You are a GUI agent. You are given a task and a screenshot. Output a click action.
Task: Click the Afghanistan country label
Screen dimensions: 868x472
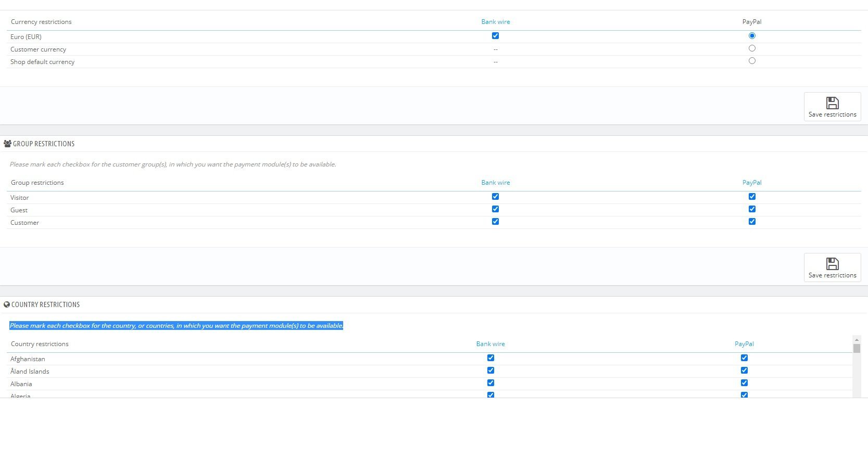tap(28, 359)
